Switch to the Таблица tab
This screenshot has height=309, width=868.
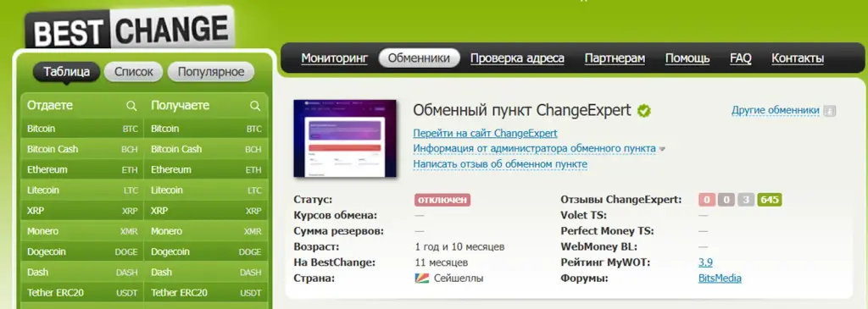66,72
